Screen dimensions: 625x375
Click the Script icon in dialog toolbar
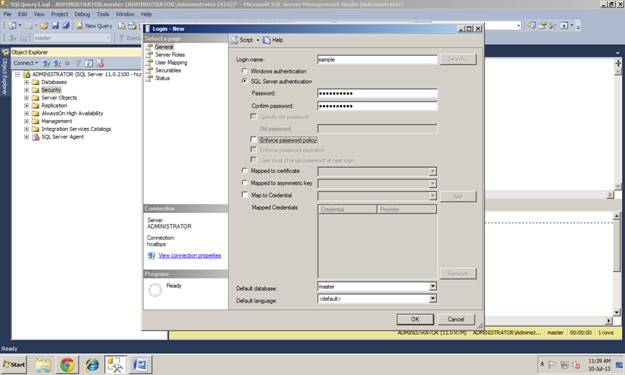pyautogui.click(x=235, y=40)
